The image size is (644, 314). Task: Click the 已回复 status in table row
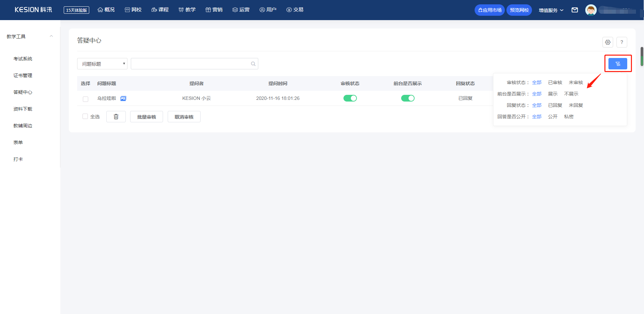[465, 98]
